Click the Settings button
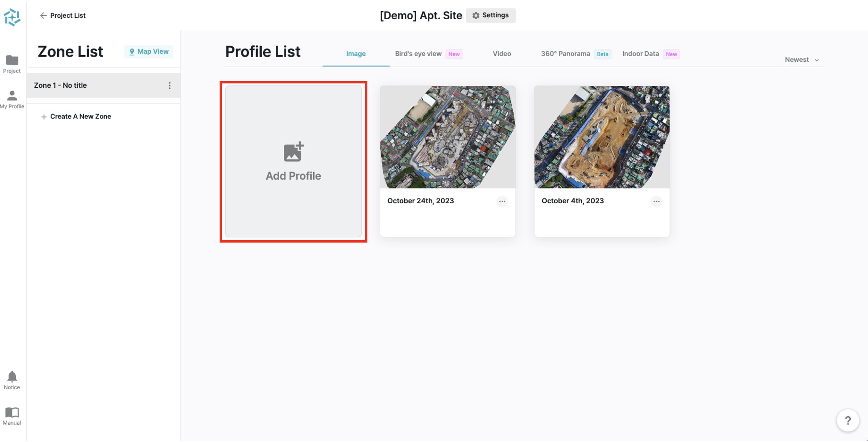The image size is (868, 442). click(x=491, y=15)
